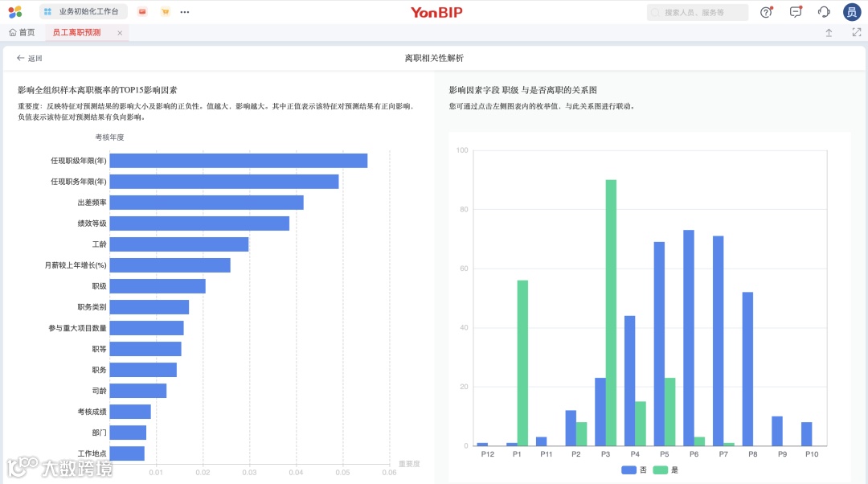Open the red message icon in top bar
Screen dimensions: 868x484
point(142,11)
